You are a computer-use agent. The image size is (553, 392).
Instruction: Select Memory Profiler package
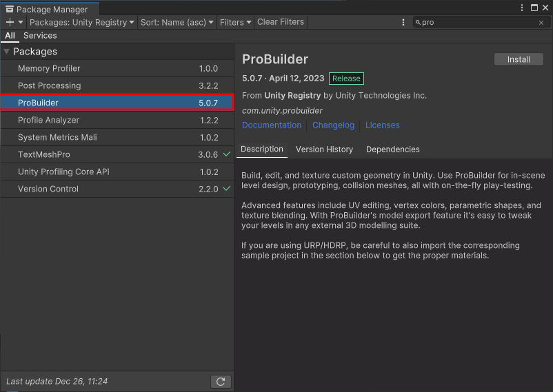point(117,68)
